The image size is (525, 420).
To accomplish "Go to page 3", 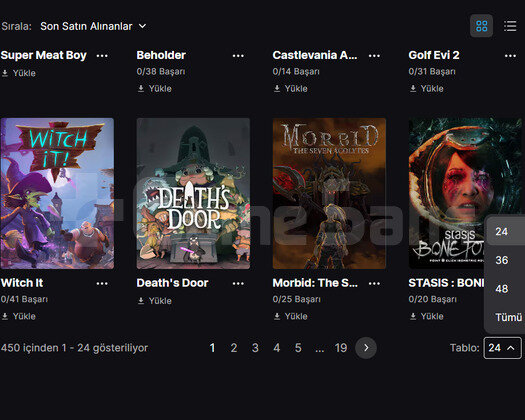I will coord(255,348).
